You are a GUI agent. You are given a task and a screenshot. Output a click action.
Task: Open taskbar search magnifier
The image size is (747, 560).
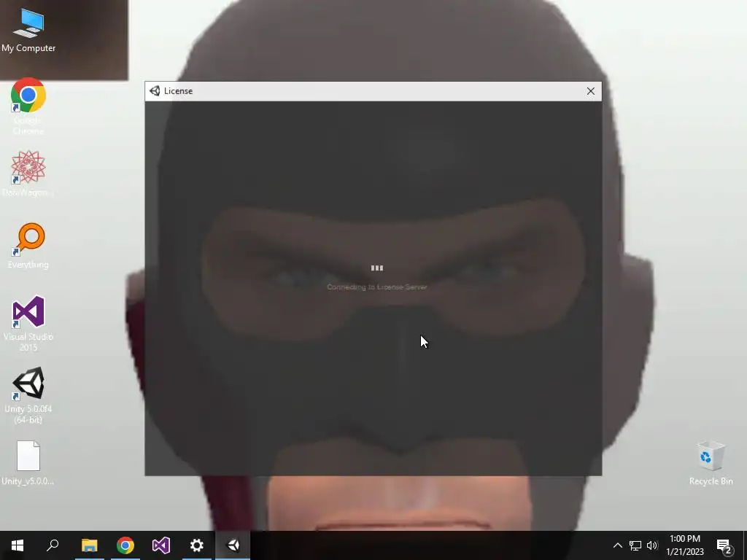click(x=53, y=545)
